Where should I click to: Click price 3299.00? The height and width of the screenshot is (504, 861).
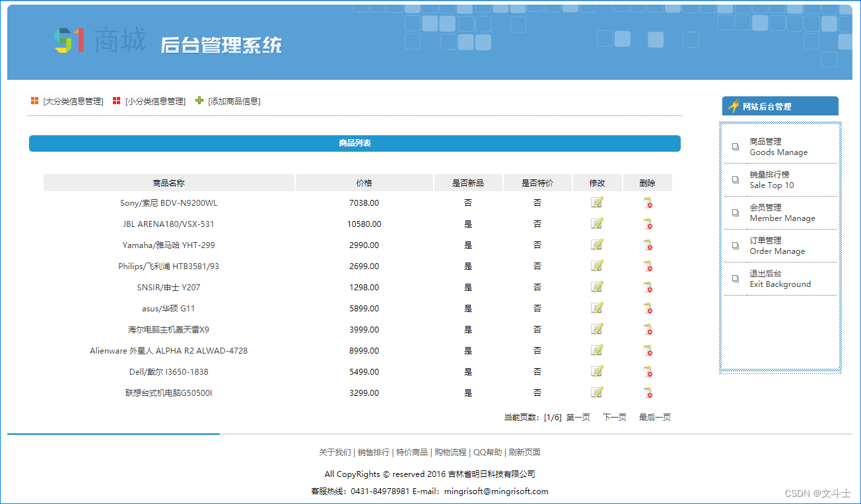(364, 393)
